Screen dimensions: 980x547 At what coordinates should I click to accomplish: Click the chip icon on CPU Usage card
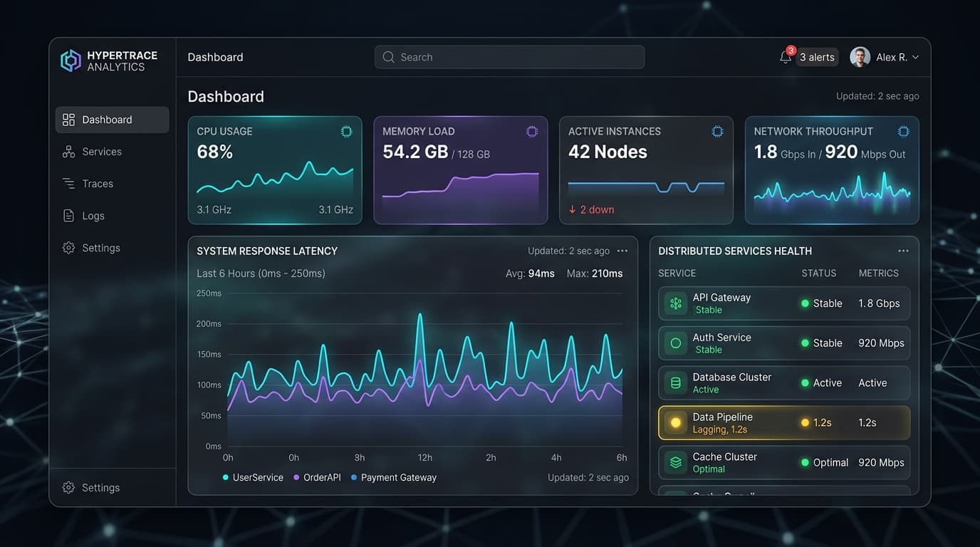(346, 132)
